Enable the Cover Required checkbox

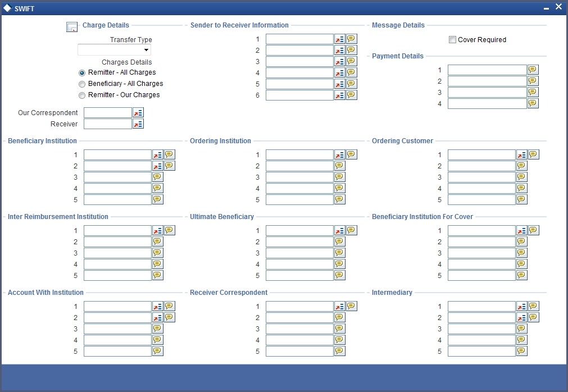pyautogui.click(x=452, y=39)
